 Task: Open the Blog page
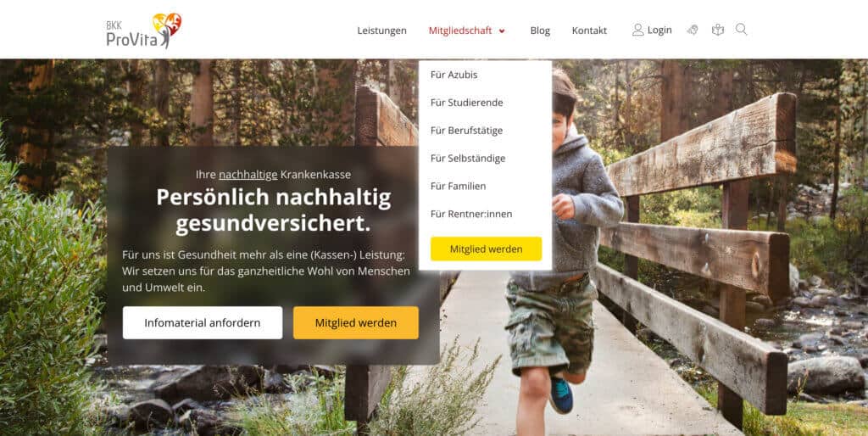click(x=540, y=31)
